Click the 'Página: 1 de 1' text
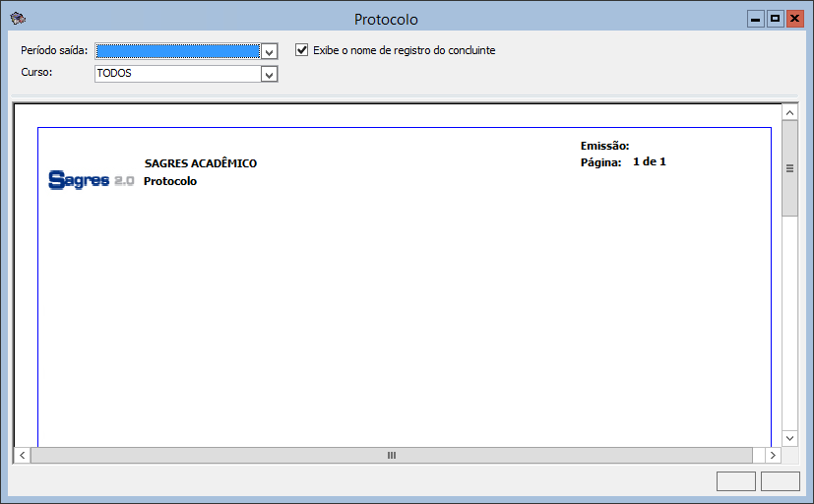The image size is (814, 504). 623,161
